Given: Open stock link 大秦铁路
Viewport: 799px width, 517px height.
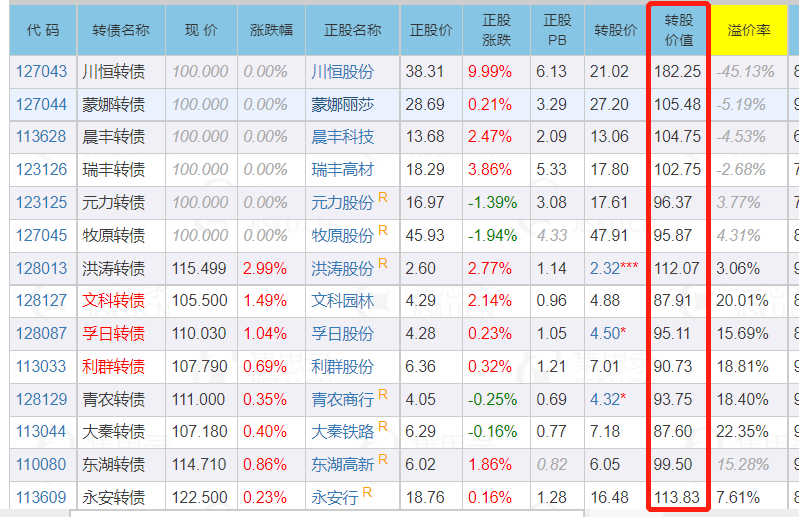Looking at the screenshot, I should [x=343, y=432].
